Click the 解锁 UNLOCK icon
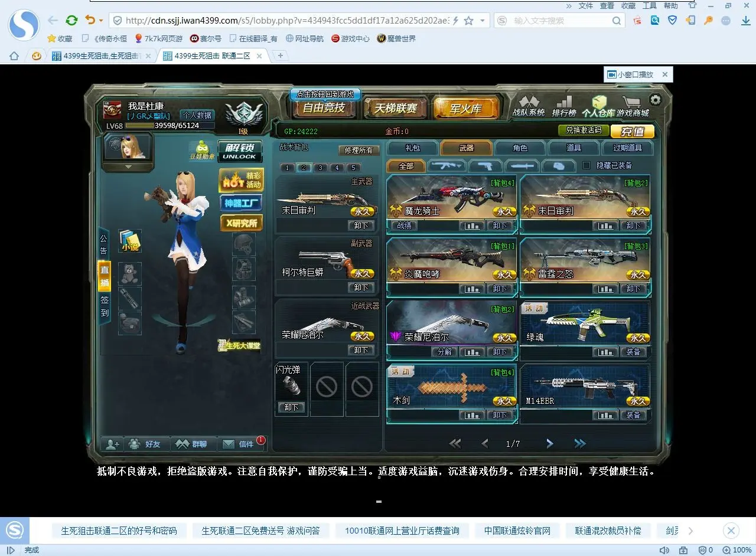The width and height of the screenshot is (756, 556). click(x=240, y=151)
